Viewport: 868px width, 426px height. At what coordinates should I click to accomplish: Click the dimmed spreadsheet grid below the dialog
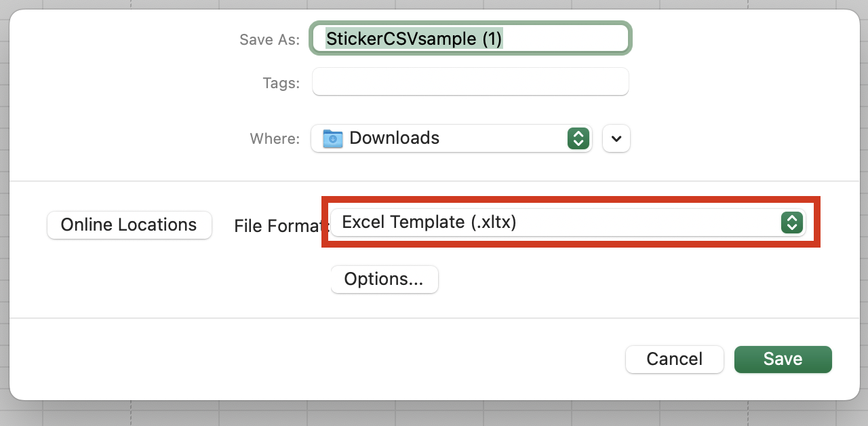pos(434,414)
